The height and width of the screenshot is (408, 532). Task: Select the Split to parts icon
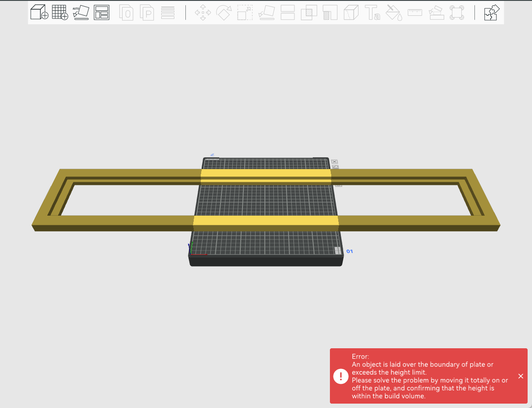pyautogui.click(x=148, y=13)
